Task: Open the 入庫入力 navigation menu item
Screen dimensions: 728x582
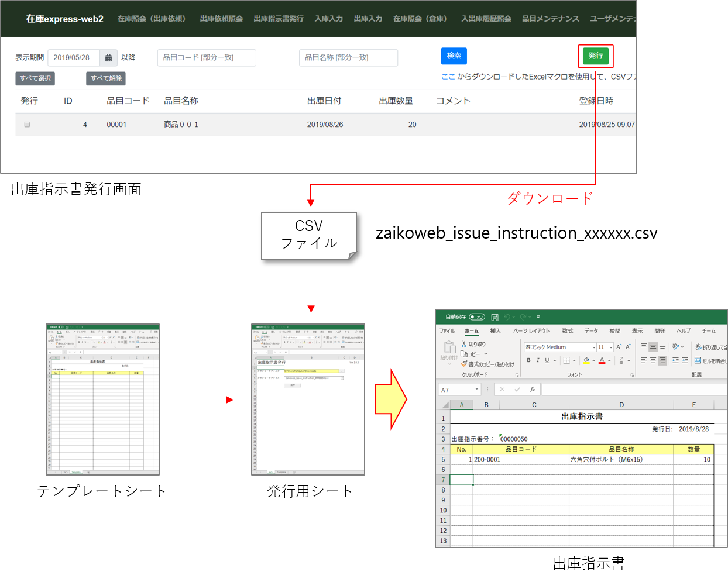Action: tap(328, 19)
